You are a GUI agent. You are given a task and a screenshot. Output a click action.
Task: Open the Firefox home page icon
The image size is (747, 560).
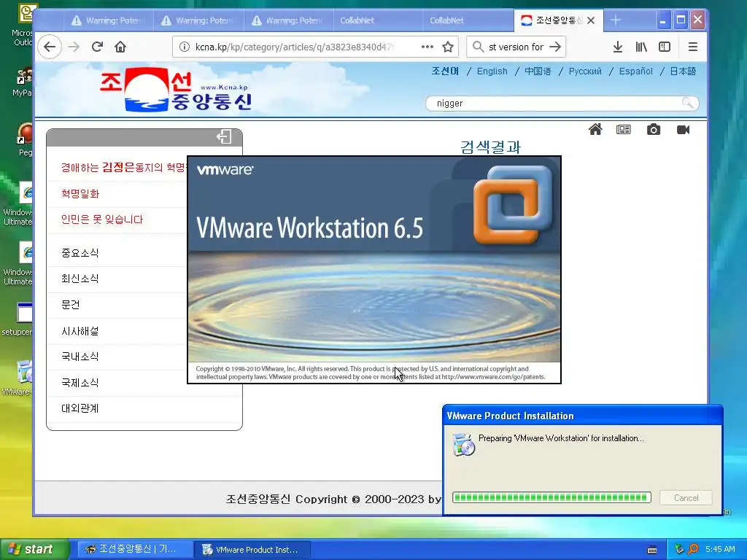click(x=120, y=47)
